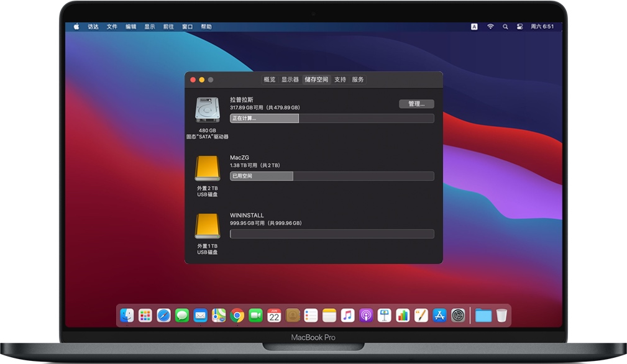Open the Apple menu

76,27
